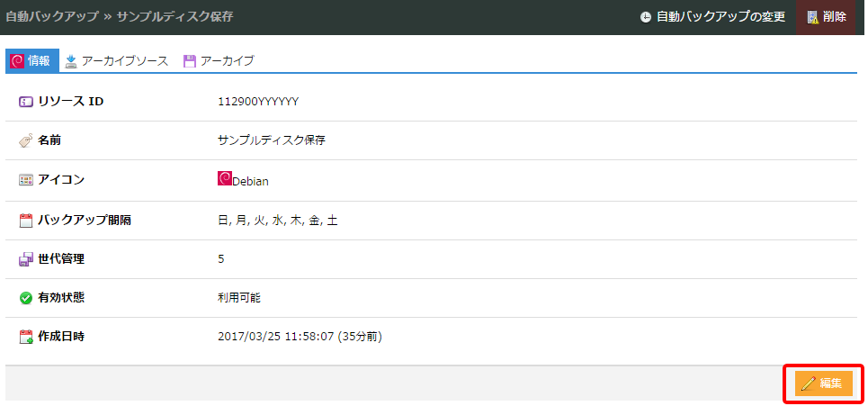Image resolution: width=868 pixels, height=406 pixels.
Task: Click the 編集 edit button
Action: point(823,383)
